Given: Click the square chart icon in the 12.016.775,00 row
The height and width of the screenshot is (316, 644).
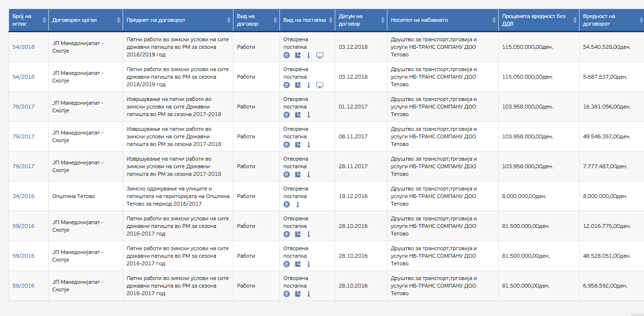Looking at the screenshot, I should (x=298, y=234).
